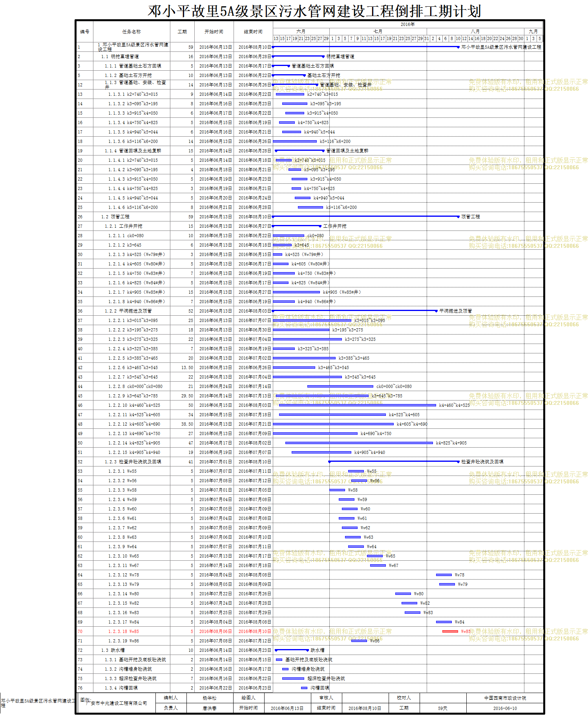Click the Gantt summary bar labeled 平洞掘进及顶管

[x=355, y=311]
